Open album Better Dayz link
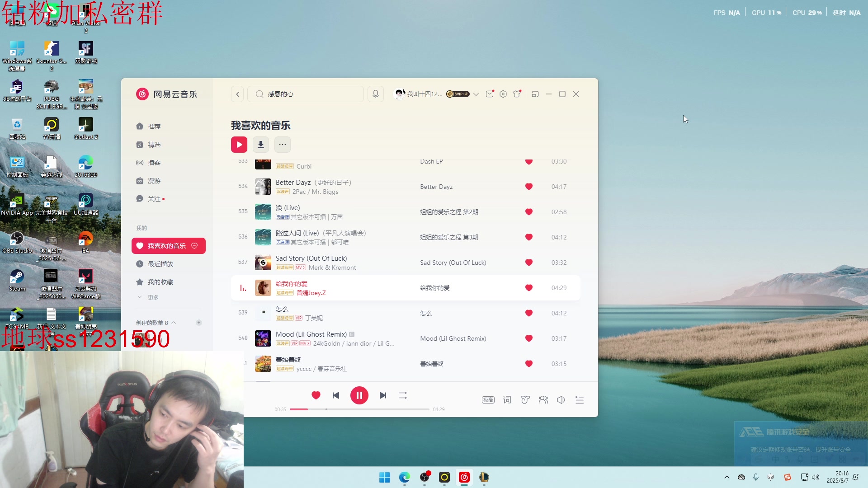Screen dimensions: 868x488 [x=436, y=187]
